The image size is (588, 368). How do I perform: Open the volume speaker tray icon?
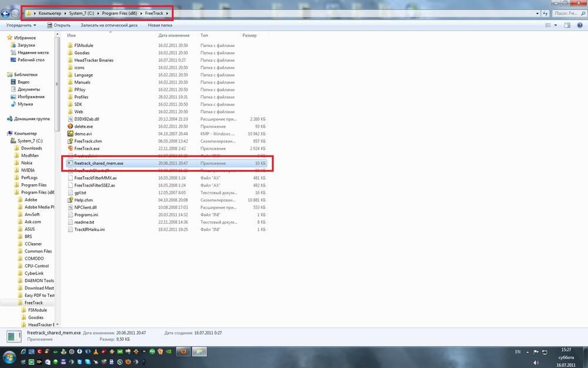point(536,362)
